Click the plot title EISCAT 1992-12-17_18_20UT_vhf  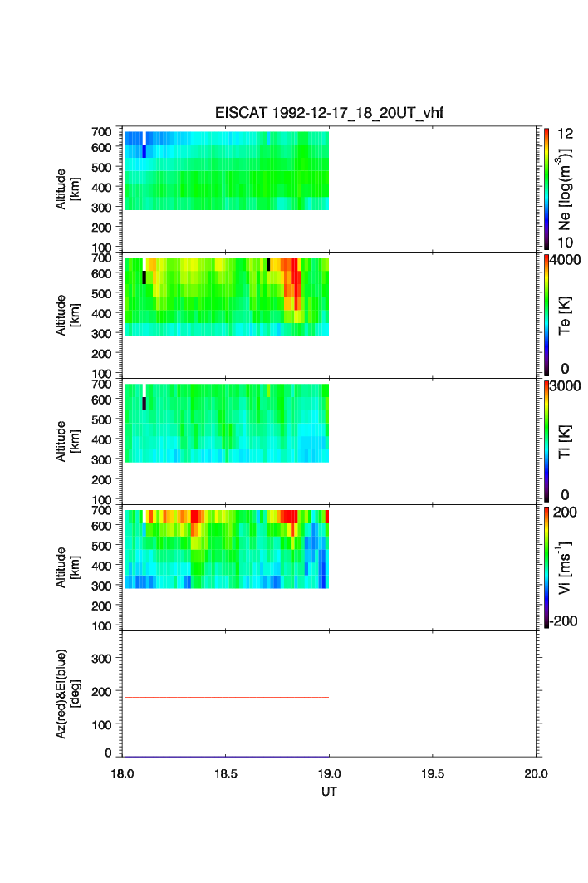click(x=329, y=114)
